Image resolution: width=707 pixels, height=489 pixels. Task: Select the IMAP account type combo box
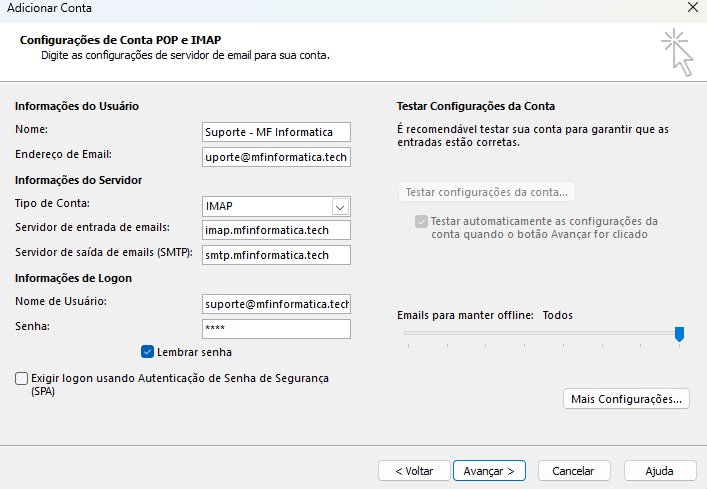[x=266, y=206]
